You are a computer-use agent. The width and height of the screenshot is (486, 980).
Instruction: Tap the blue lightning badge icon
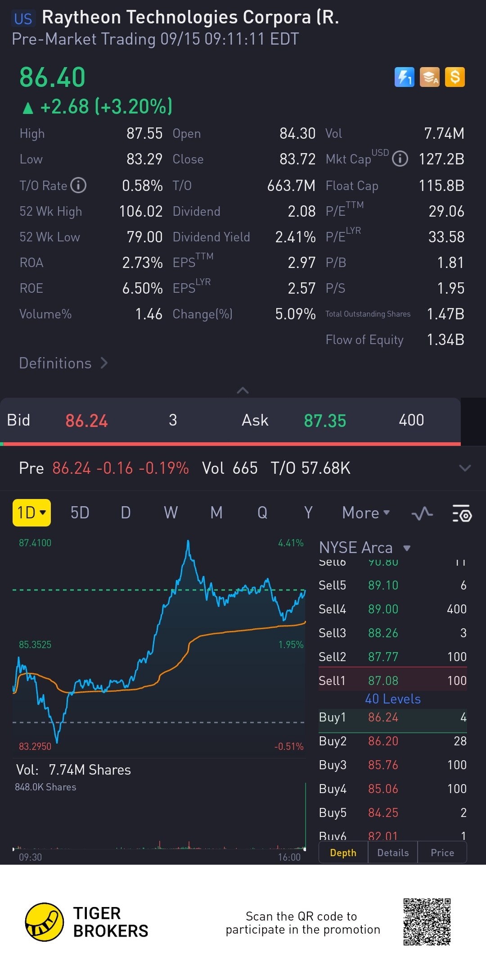coord(404,77)
